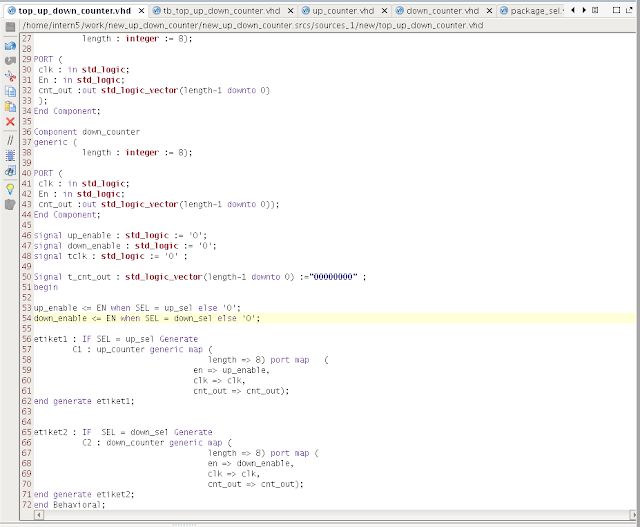Click the horizontal scrollbar right arrow
Screen dimensions: 640x527
click(x=633, y=515)
